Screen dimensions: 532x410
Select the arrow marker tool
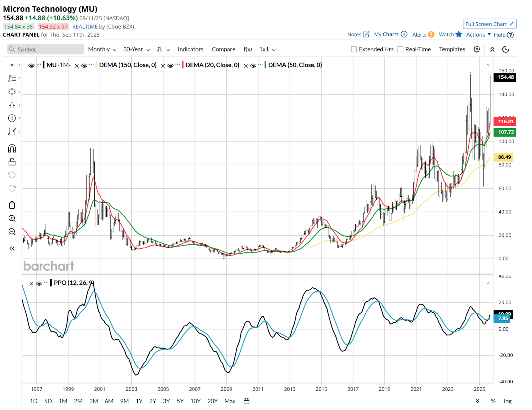tap(12, 105)
